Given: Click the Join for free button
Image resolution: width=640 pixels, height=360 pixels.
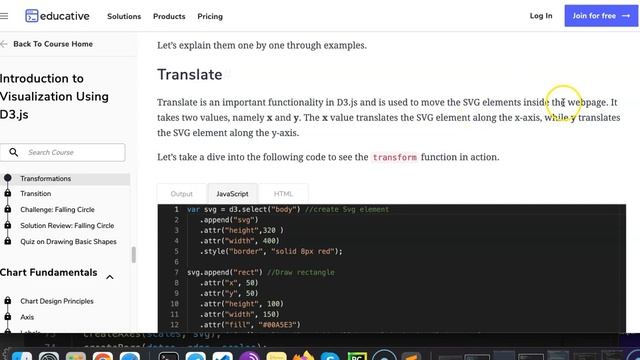Looking at the screenshot, I should click(x=601, y=16).
